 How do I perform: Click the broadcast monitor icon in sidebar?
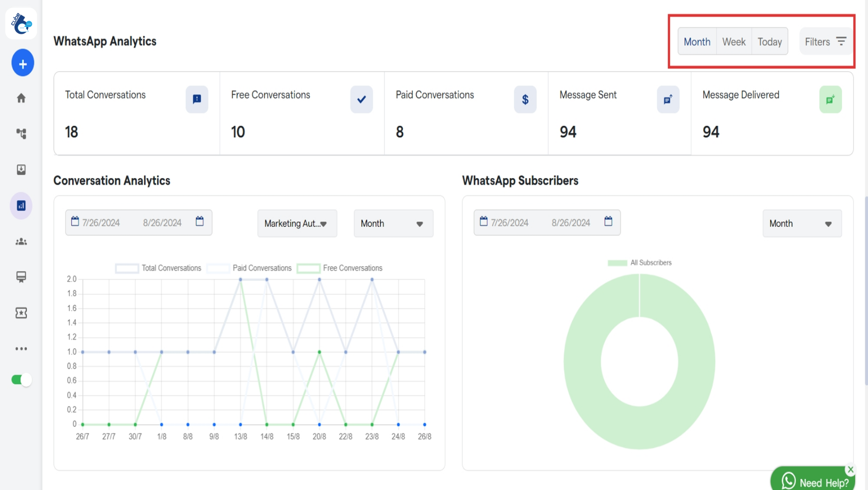click(x=21, y=277)
